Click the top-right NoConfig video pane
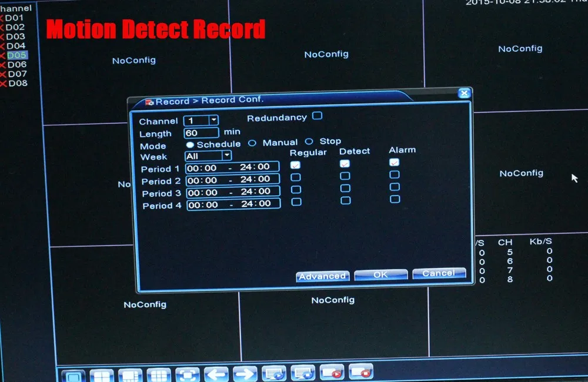 [x=520, y=48]
